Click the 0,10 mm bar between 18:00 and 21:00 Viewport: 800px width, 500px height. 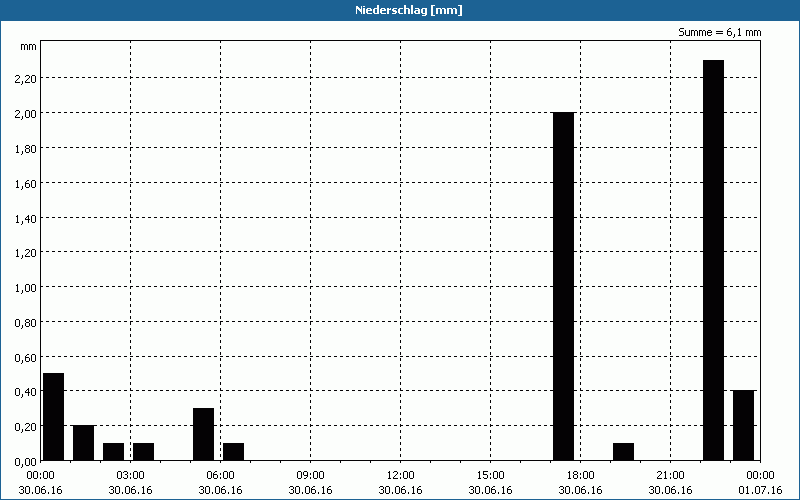pos(623,452)
